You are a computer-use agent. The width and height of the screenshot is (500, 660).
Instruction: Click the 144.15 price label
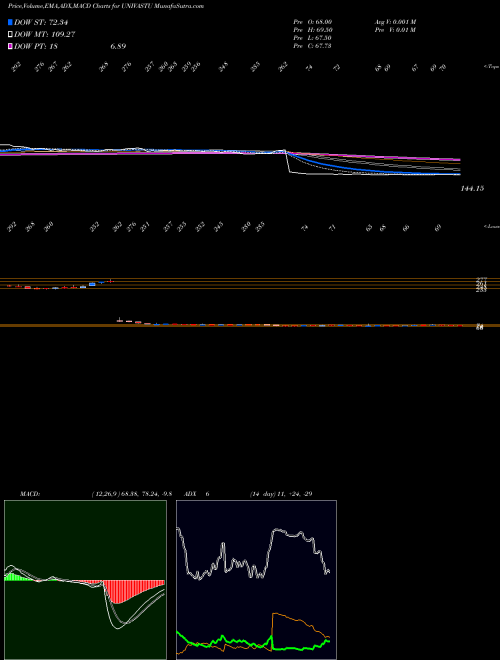(472, 189)
